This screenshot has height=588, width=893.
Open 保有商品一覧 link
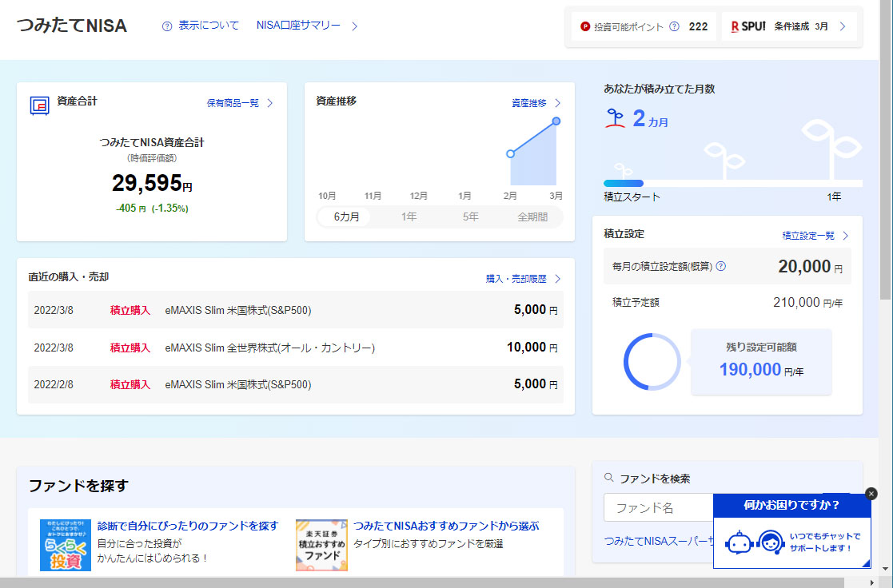(x=240, y=103)
